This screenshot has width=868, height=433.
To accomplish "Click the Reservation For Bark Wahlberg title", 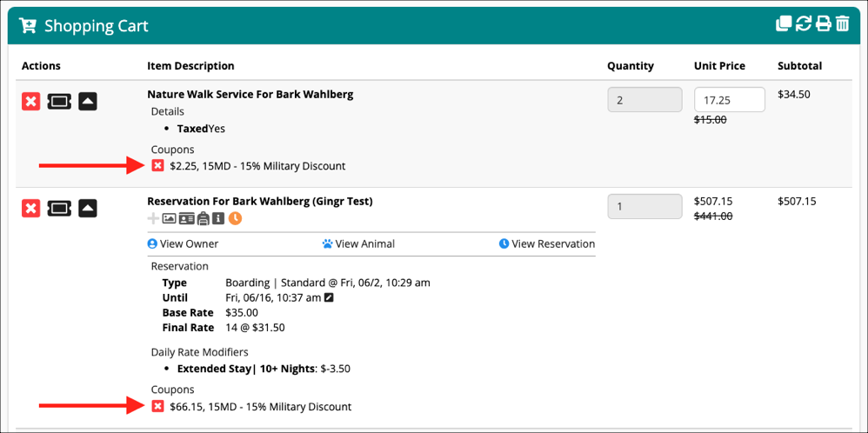I will click(260, 202).
